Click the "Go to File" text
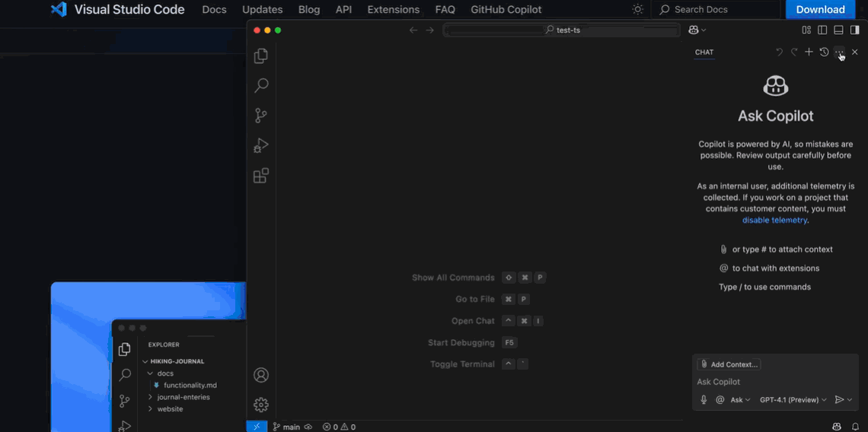This screenshot has height=432, width=868. (475, 299)
